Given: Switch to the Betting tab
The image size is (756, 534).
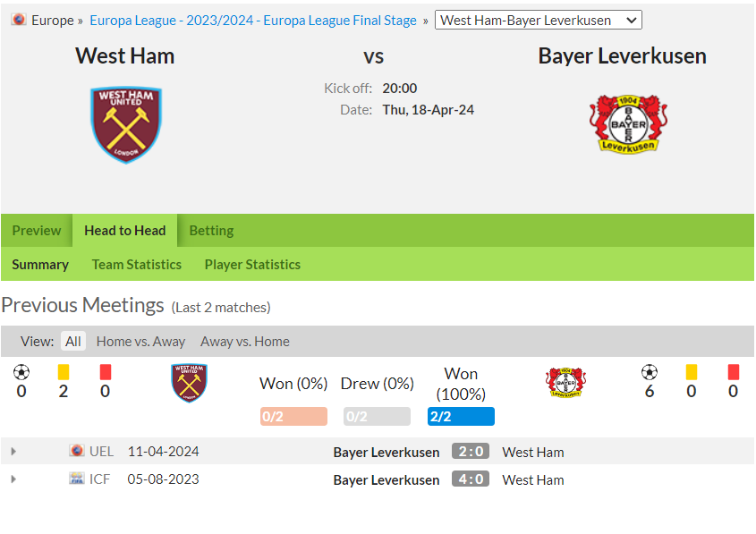Looking at the screenshot, I should click(211, 231).
